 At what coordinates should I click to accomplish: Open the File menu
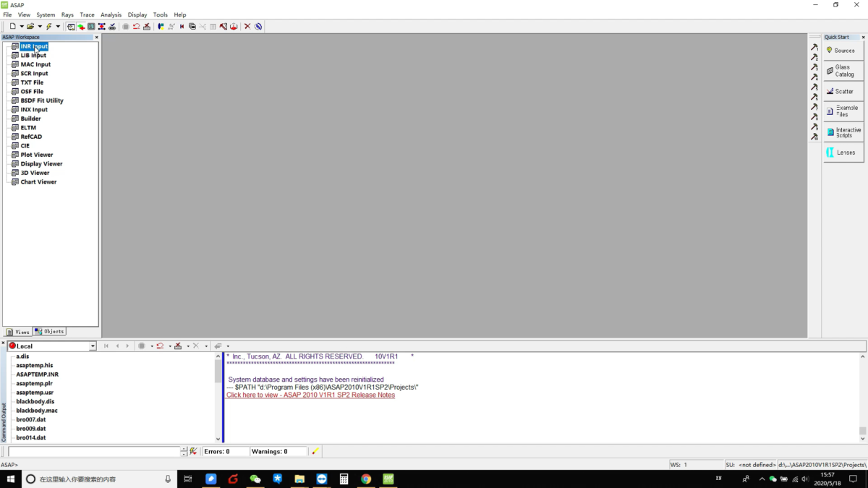(7, 14)
